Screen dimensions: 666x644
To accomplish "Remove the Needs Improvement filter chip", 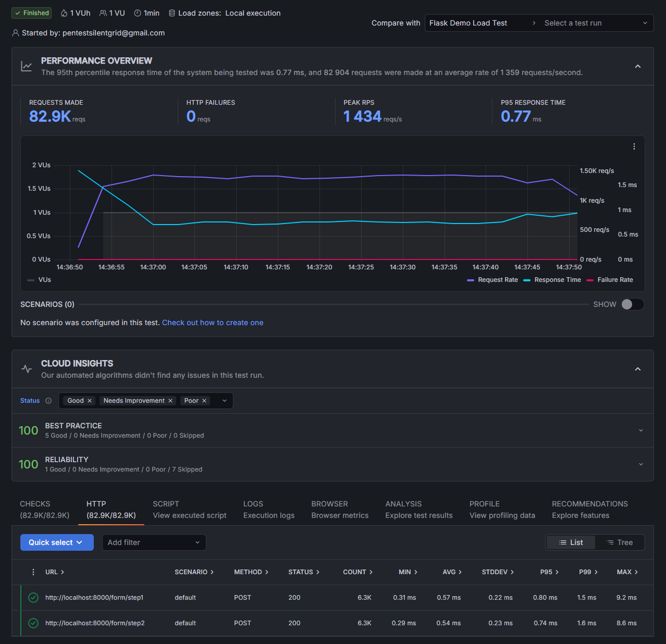I will [x=170, y=401].
